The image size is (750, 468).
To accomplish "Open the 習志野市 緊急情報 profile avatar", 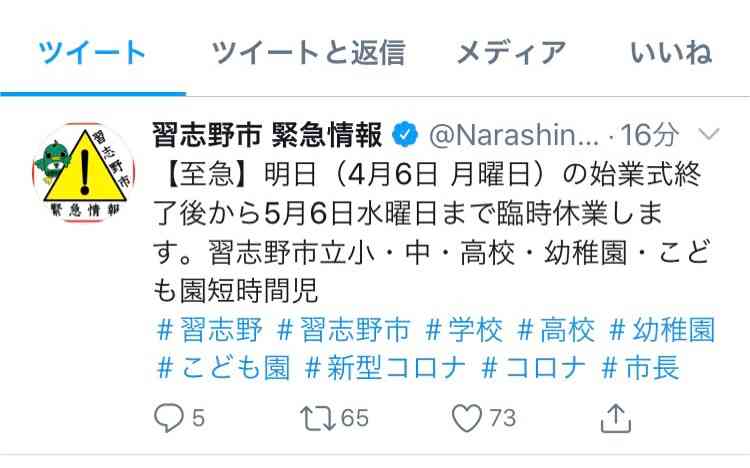I will [84, 171].
